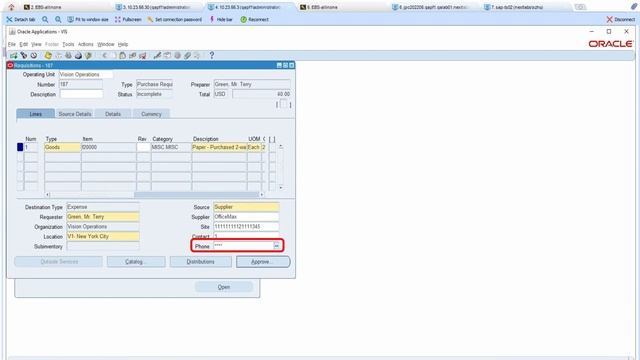Open the View menu
This screenshot has width=640, height=360.
pyautogui.click(x=36, y=44)
